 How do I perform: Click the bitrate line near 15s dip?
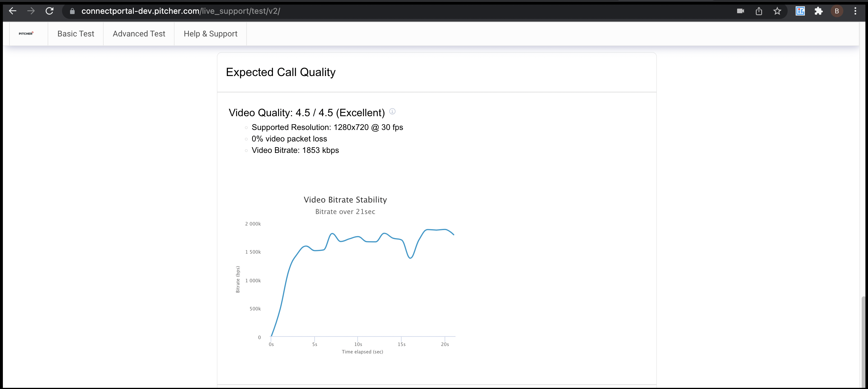pos(410,258)
